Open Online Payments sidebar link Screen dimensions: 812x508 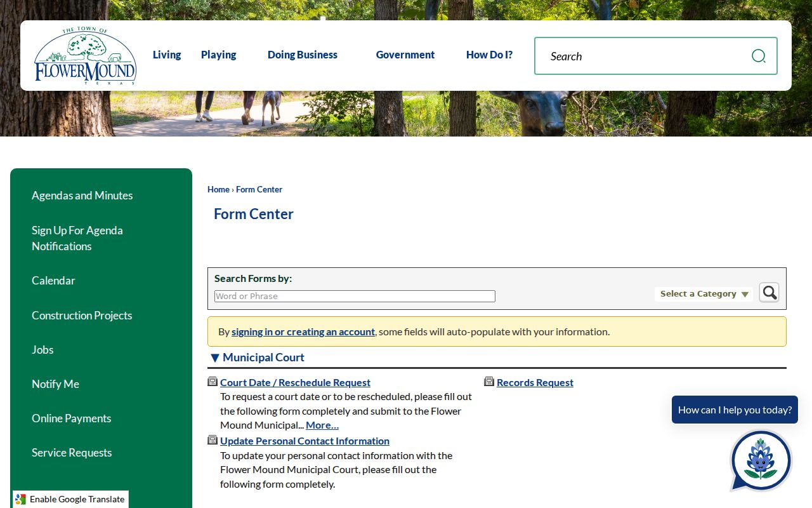pos(71,418)
